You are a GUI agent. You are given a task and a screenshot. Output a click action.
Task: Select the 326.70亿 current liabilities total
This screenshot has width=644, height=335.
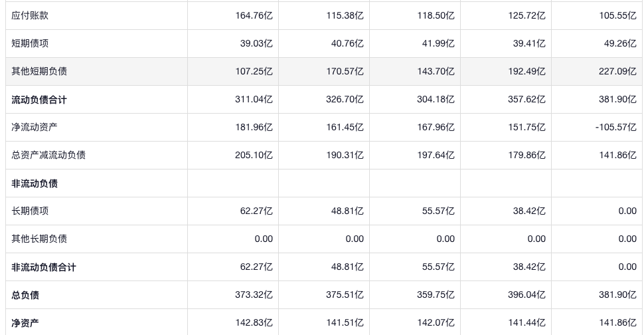(345, 100)
